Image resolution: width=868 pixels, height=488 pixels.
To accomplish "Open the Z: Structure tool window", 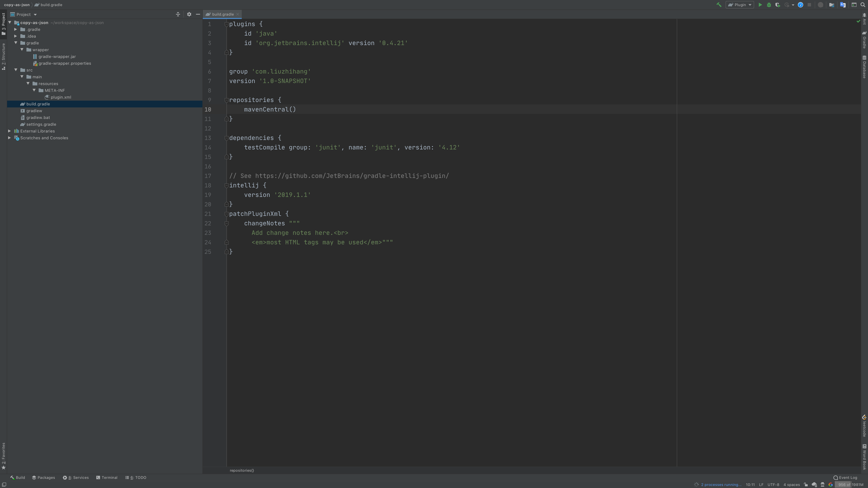I will 3,57.
